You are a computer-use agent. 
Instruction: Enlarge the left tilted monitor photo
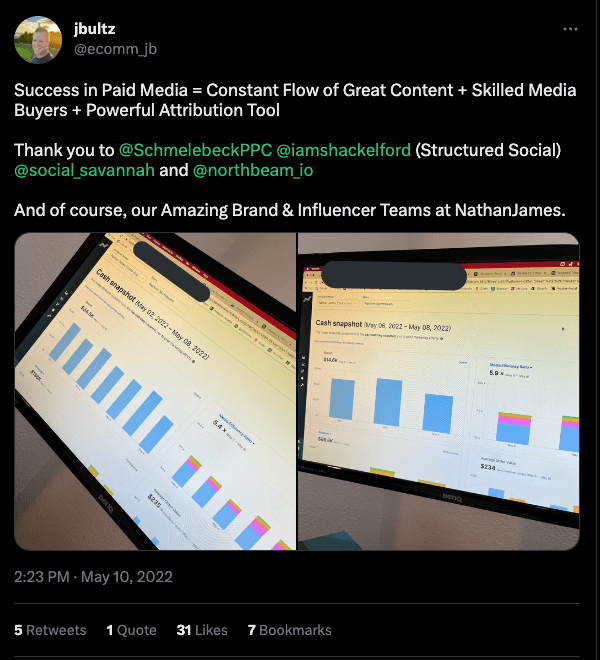[x=154, y=391]
